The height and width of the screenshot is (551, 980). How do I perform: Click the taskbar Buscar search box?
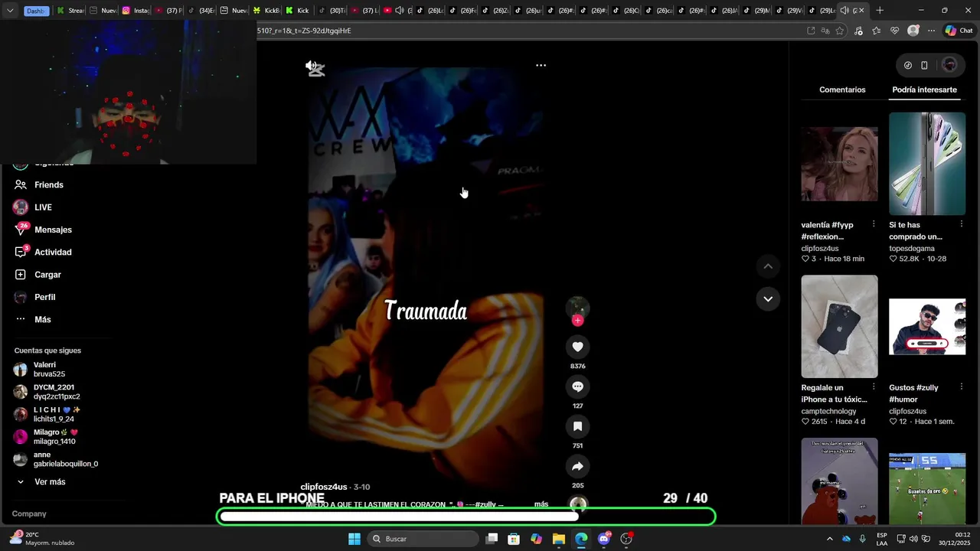[423, 539]
